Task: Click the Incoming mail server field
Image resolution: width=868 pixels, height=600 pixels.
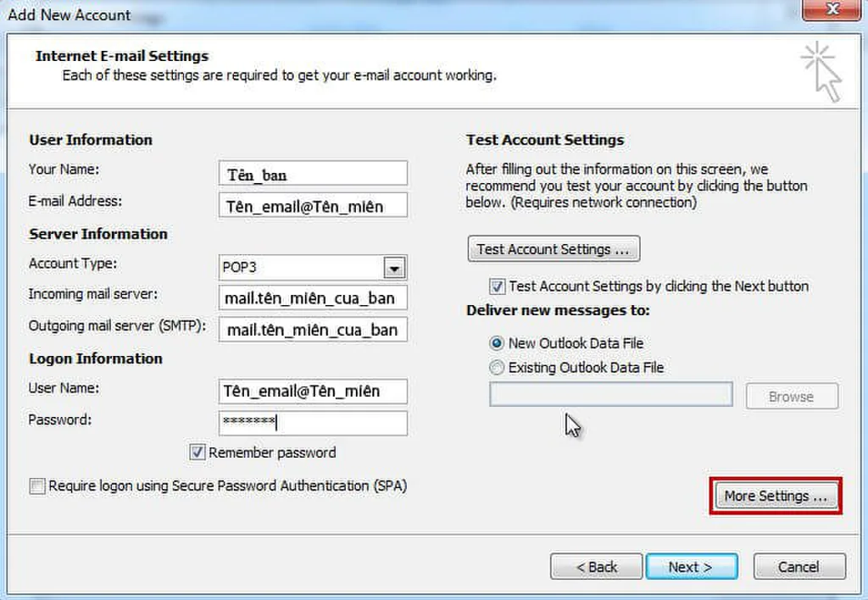Action: coord(313,297)
